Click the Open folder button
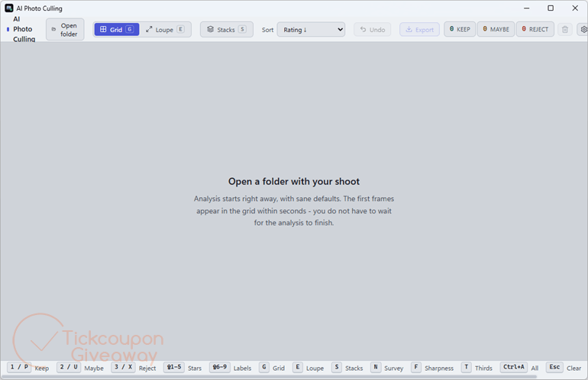Viewport: 588px width, 380px height. pos(65,29)
